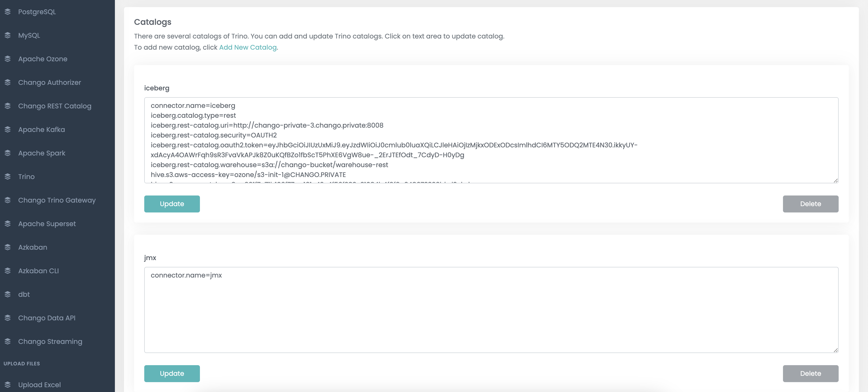This screenshot has width=868, height=392.
Task: Open Chango Trino Gateway page
Action: click(57, 200)
